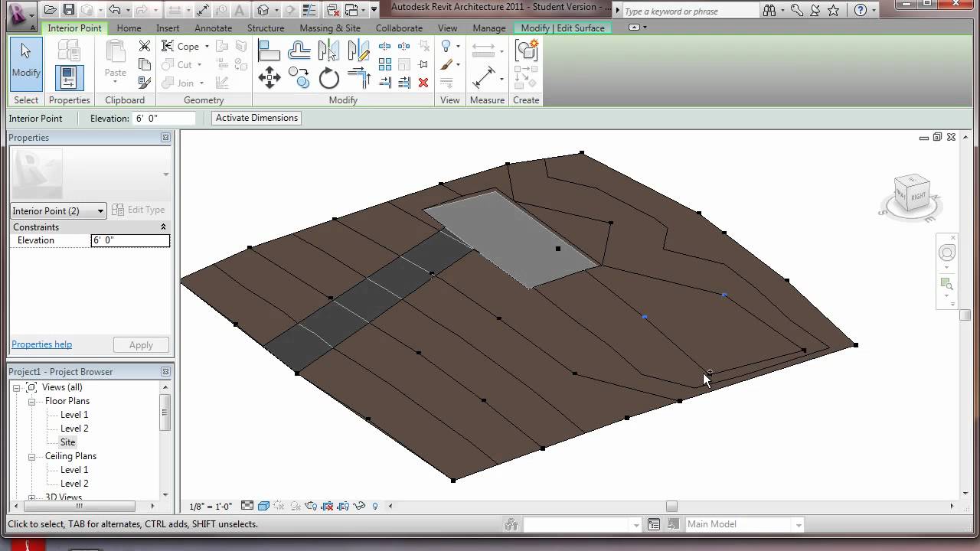
Task: Click the Save icon in quick access toolbar
Action: [x=69, y=10]
